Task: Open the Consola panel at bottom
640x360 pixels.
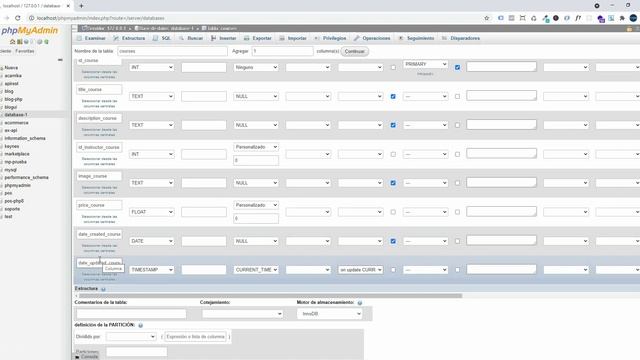Action: pos(87,357)
